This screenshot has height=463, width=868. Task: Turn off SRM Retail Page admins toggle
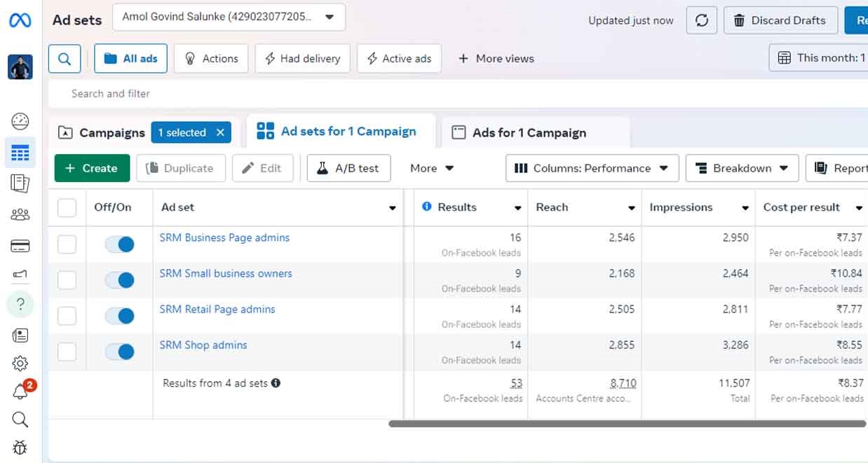[x=119, y=316]
